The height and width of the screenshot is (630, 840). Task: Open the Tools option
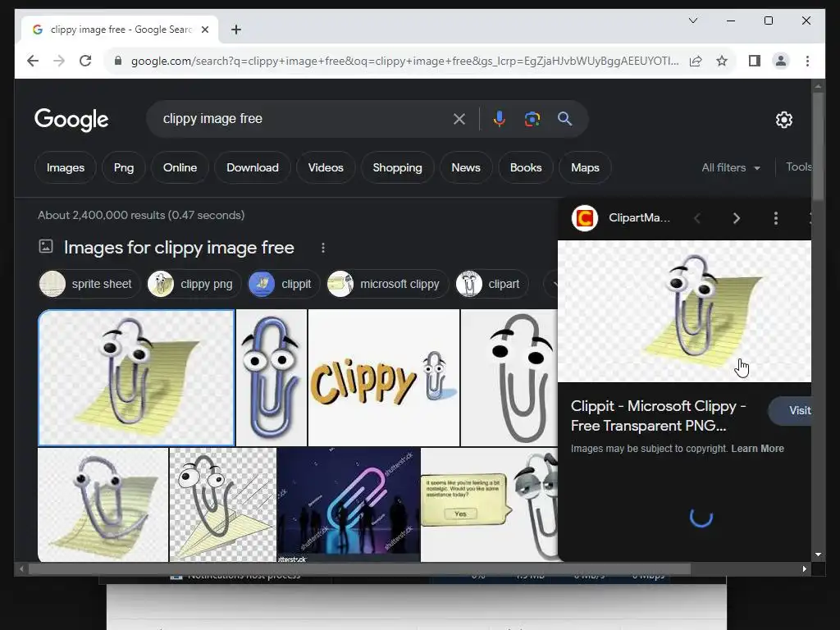click(798, 167)
